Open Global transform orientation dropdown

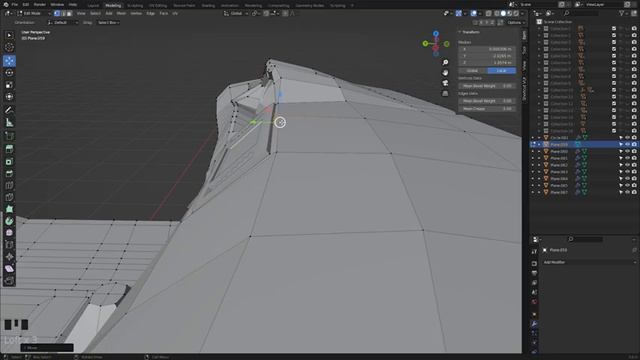(236, 13)
